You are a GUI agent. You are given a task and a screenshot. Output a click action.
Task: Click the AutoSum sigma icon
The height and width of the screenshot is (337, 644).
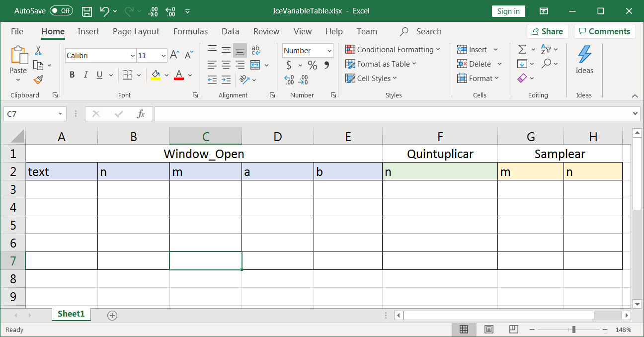(522, 49)
